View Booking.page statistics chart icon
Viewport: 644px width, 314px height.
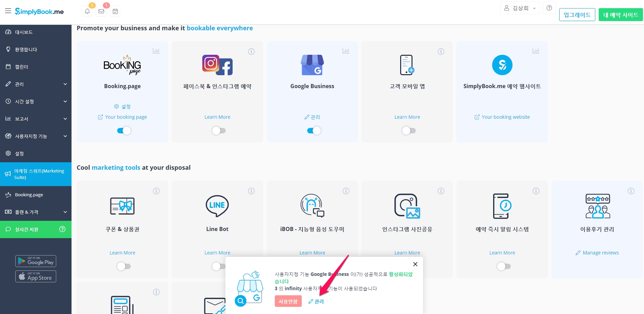click(x=156, y=51)
